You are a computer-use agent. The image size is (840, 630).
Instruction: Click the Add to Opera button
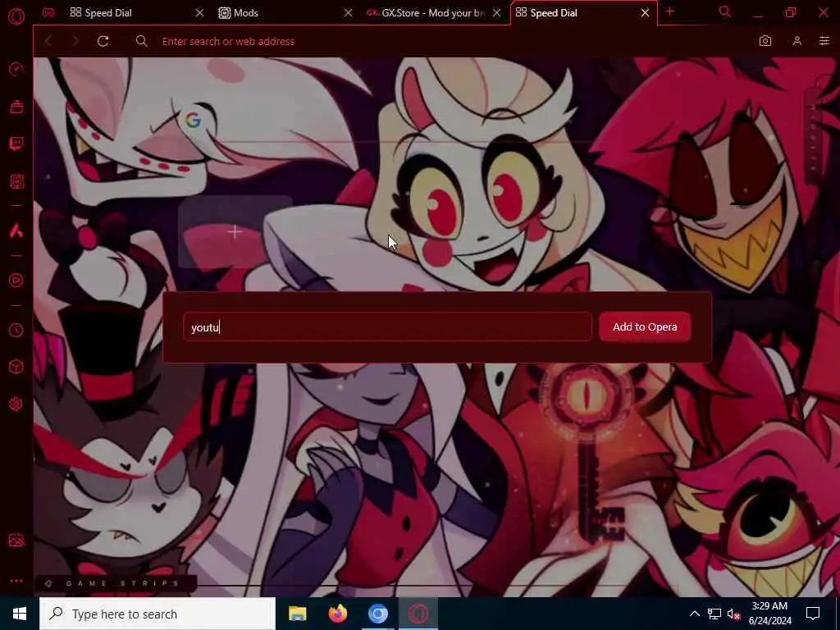coord(645,326)
